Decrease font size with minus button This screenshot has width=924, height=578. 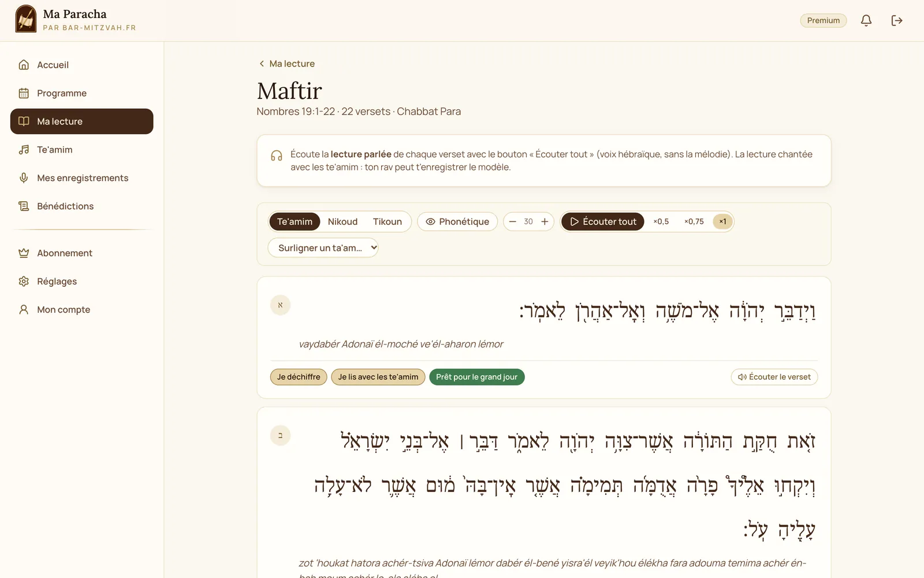coord(512,221)
